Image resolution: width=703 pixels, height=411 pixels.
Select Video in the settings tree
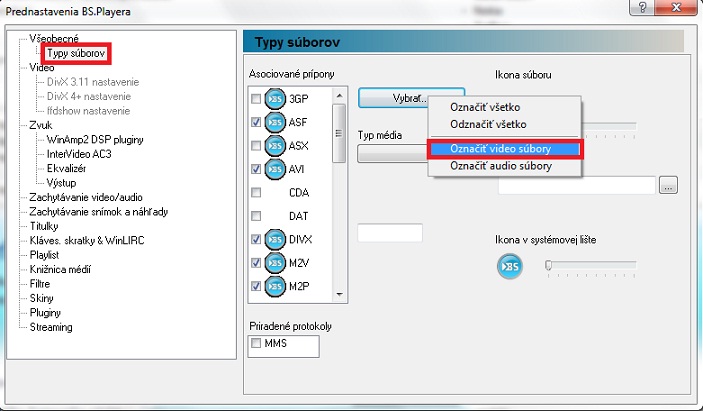tap(42, 68)
